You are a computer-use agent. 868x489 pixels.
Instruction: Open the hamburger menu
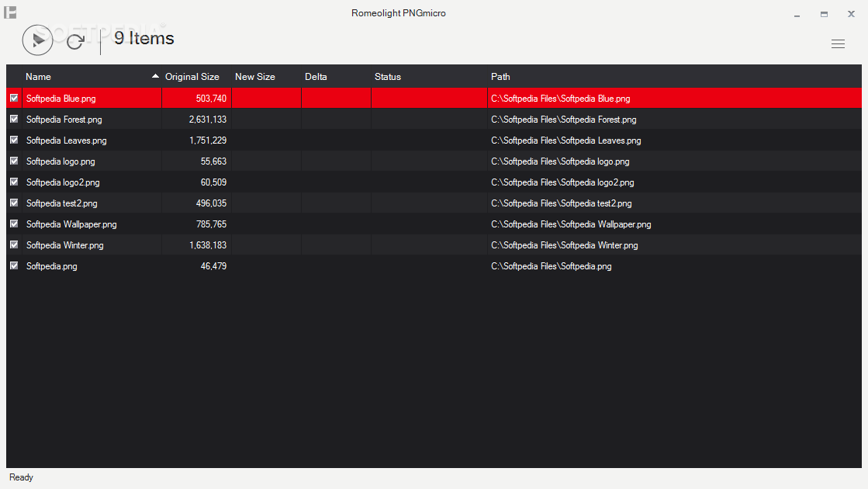point(838,43)
